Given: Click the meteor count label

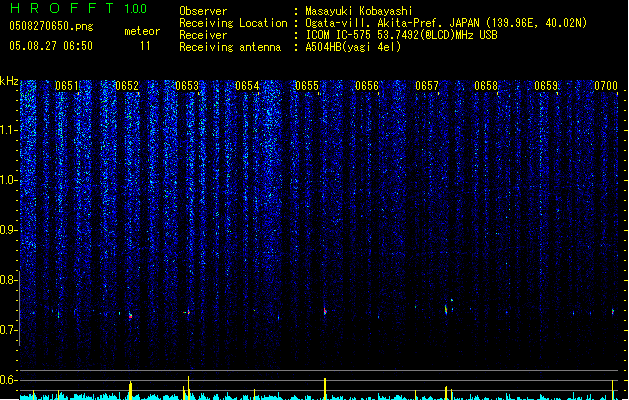Looking at the screenshot, I should 142,31.
